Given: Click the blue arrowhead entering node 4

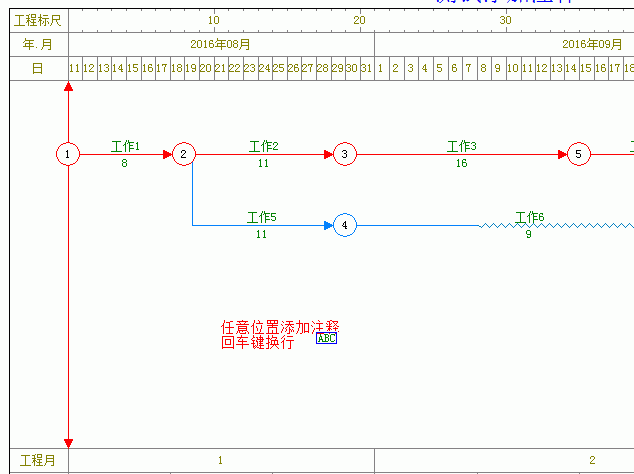Looking at the screenshot, I should [328, 225].
